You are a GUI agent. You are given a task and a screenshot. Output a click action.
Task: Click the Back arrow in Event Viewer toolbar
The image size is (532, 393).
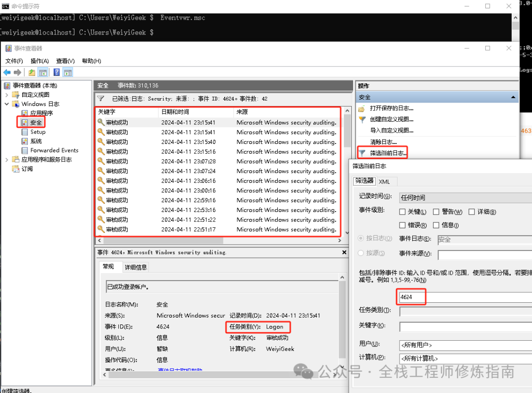click(7, 72)
